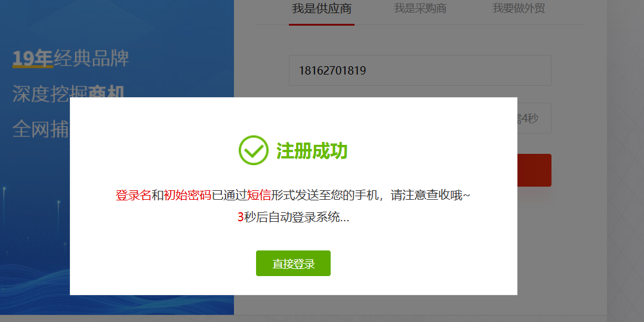644x322 pixels.
Task: Click the 深度挖掘商机 banner text
Action: coord(68,92)
